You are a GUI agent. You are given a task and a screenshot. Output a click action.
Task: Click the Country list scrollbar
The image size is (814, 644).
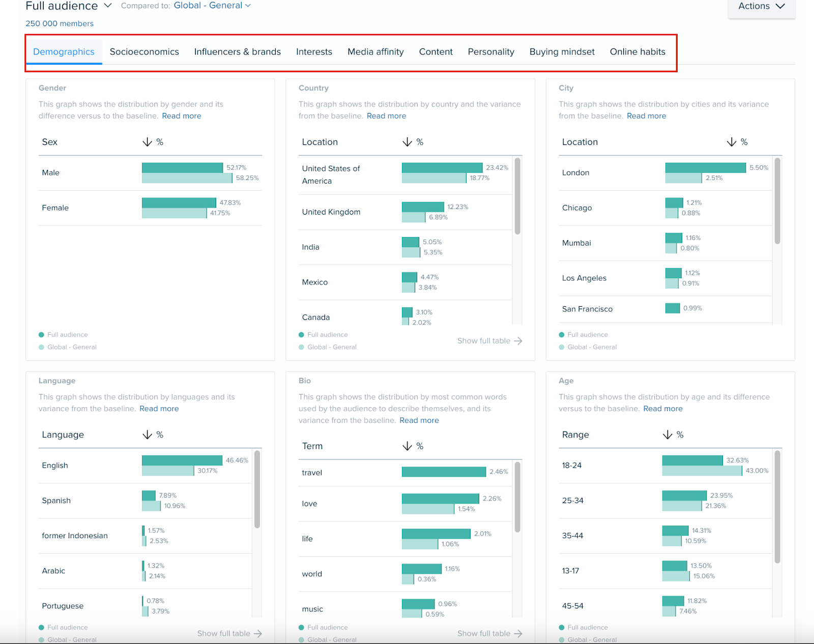click(x=517, y=196)
